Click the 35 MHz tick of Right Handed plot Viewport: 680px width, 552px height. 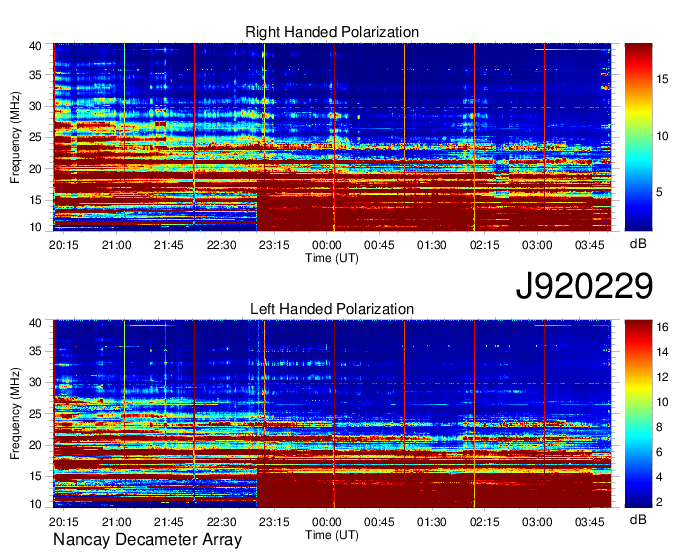(35, 75)
